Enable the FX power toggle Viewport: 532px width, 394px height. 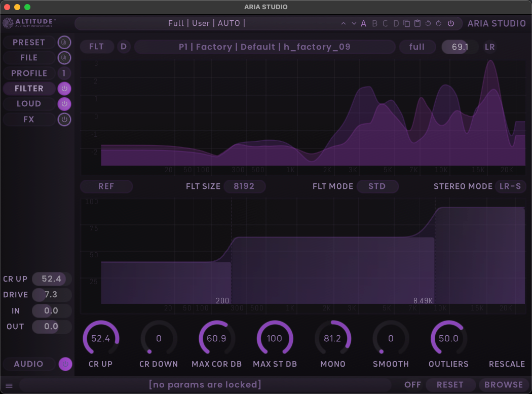(64, 120)
